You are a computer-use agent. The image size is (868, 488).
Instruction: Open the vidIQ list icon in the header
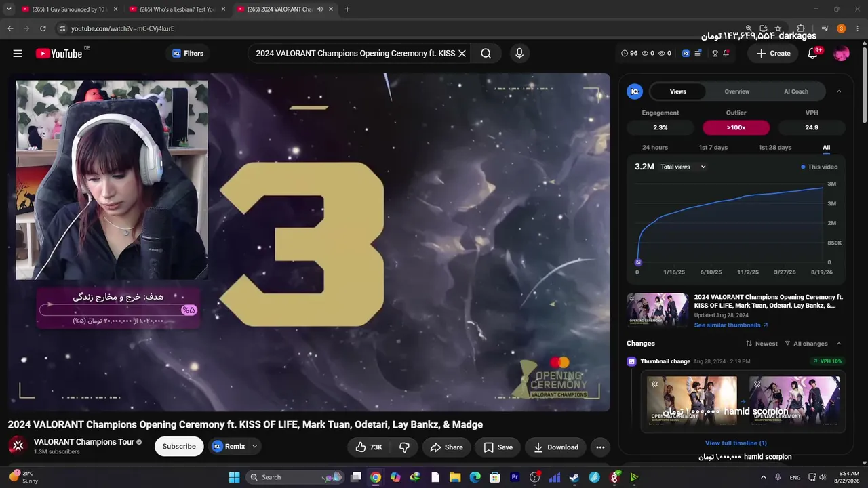point(698,54)
